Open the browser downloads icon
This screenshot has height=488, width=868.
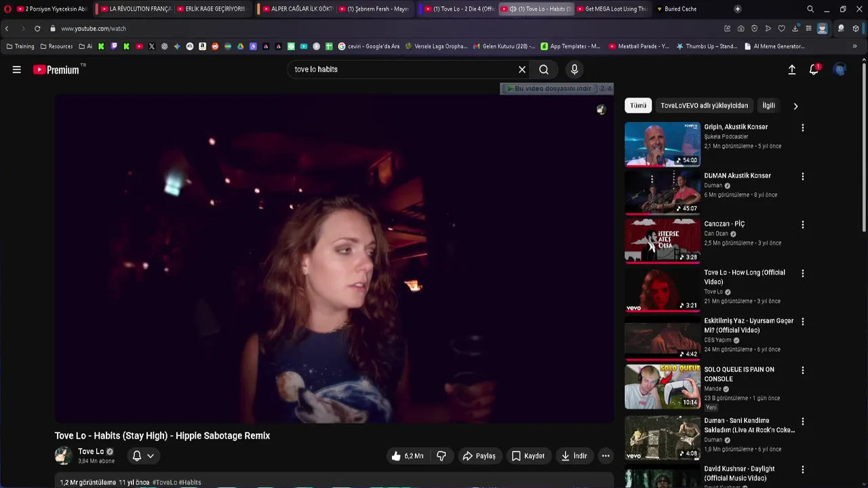pos(795,28)
